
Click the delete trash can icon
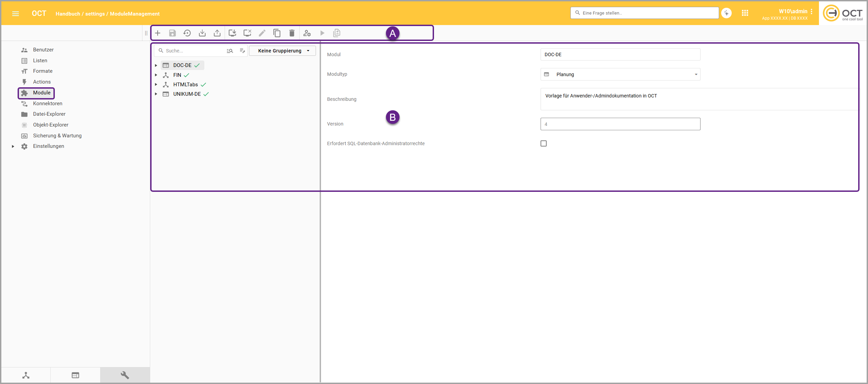292,33
